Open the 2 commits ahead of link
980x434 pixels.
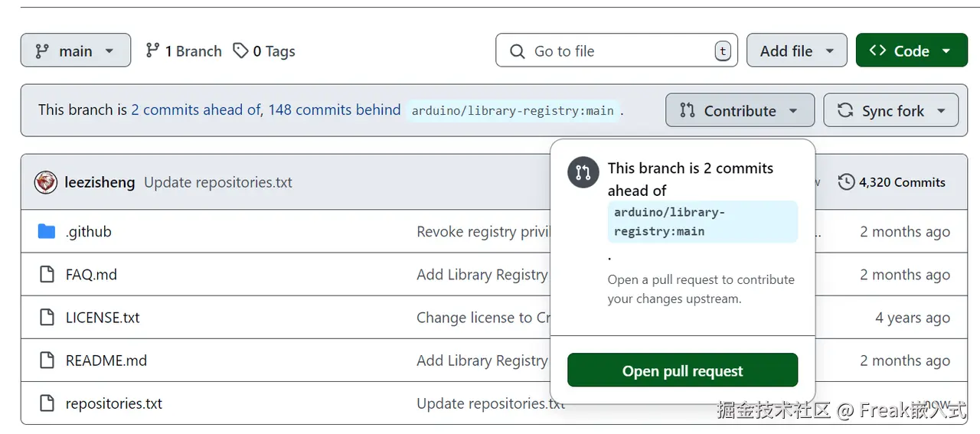[x=196, y=109]
